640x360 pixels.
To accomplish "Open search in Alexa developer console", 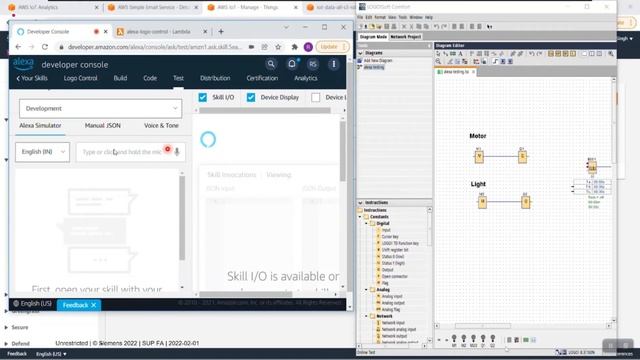I will tap(271, 64).
